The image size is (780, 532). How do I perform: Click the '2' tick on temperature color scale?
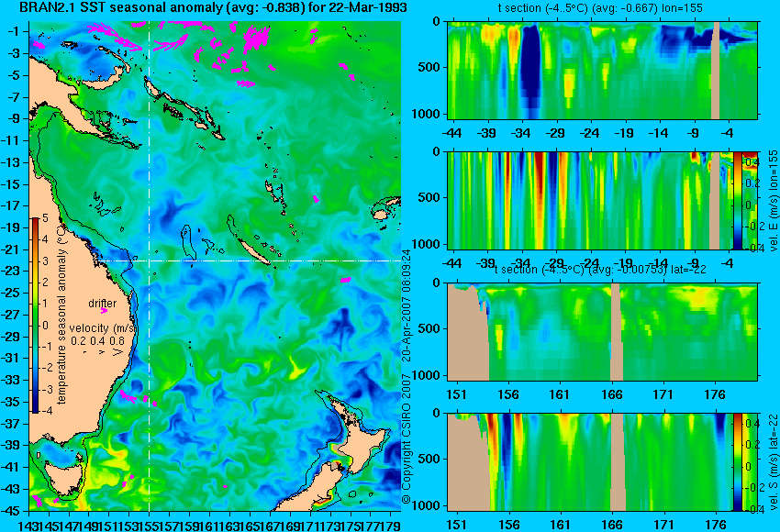[x=45, y=283]
